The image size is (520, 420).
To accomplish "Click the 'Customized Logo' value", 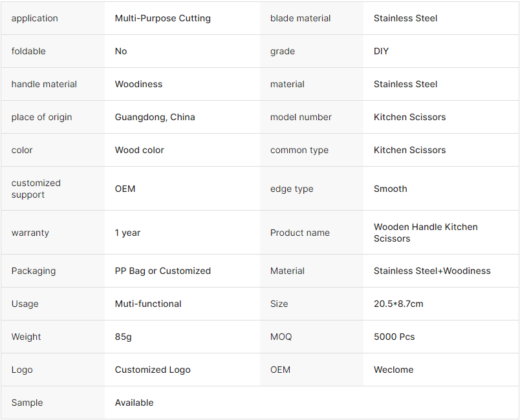I will 153,370.
